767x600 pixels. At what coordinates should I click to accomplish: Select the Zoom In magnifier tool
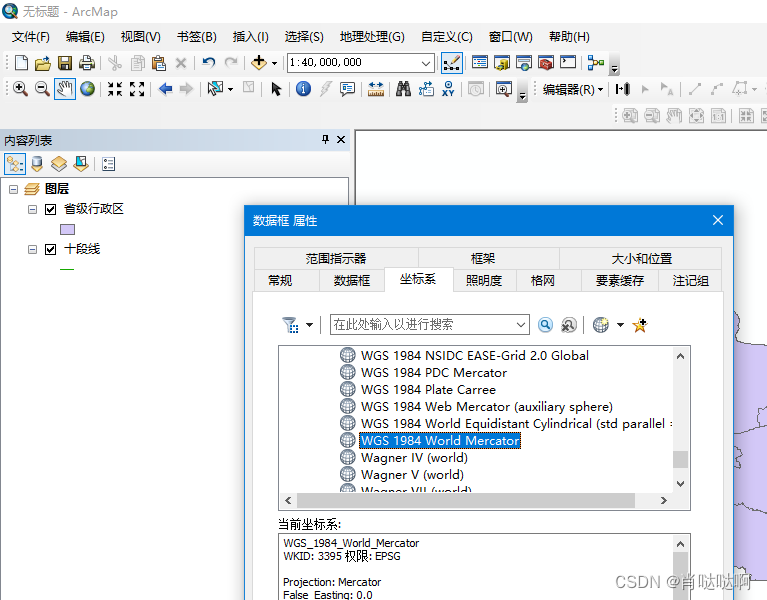pyautogui.click(x=20, y=89)
